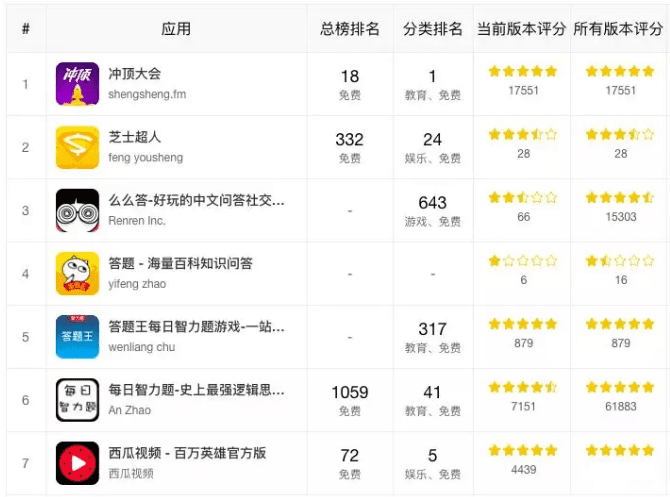
Task: Select the 答题 yellow ghost app icon
Action: (77, 273)
